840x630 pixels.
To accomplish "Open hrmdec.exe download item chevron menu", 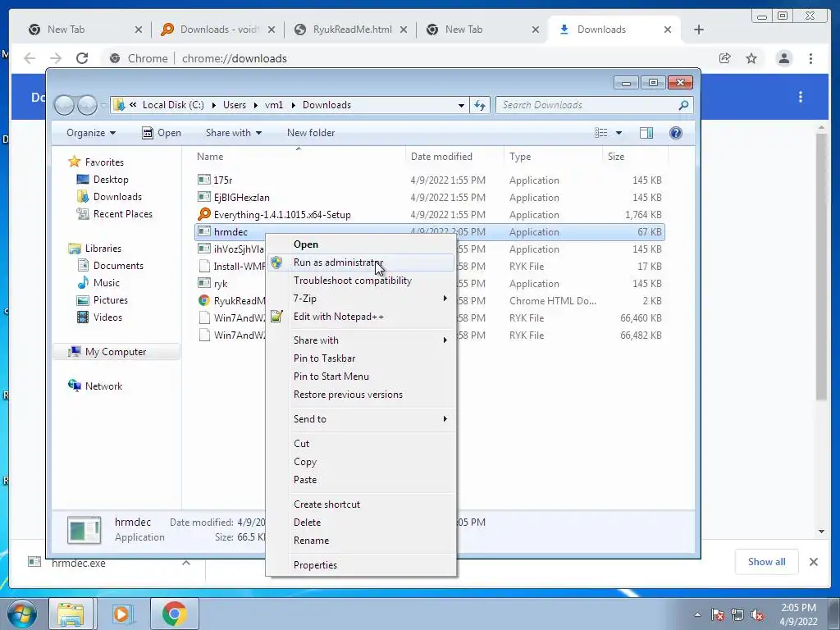I will coord(186,563).
